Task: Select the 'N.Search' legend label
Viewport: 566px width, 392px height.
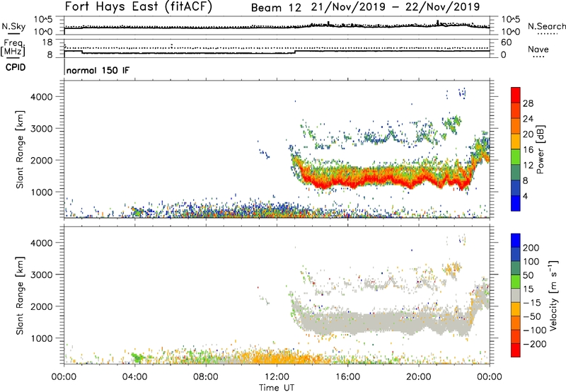Action: point(546,26)
